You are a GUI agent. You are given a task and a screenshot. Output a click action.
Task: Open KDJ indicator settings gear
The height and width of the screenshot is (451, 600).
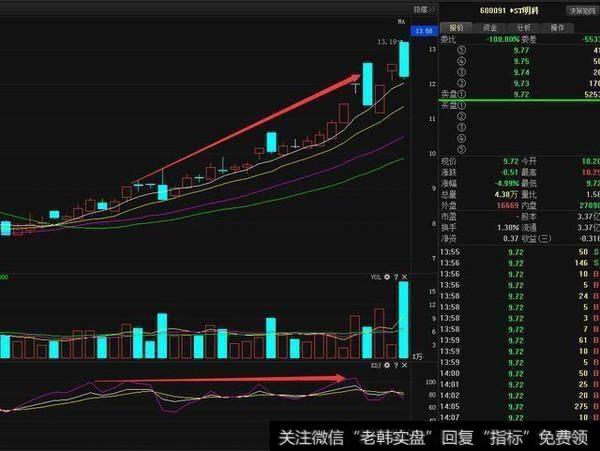(387, 366)
